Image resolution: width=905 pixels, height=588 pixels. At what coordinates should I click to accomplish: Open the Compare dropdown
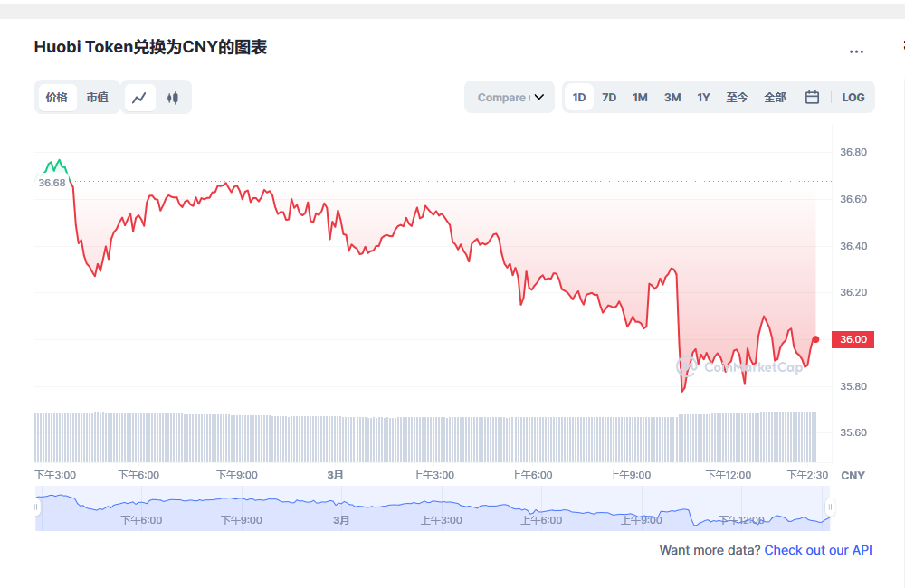click(x=510, y=97)
